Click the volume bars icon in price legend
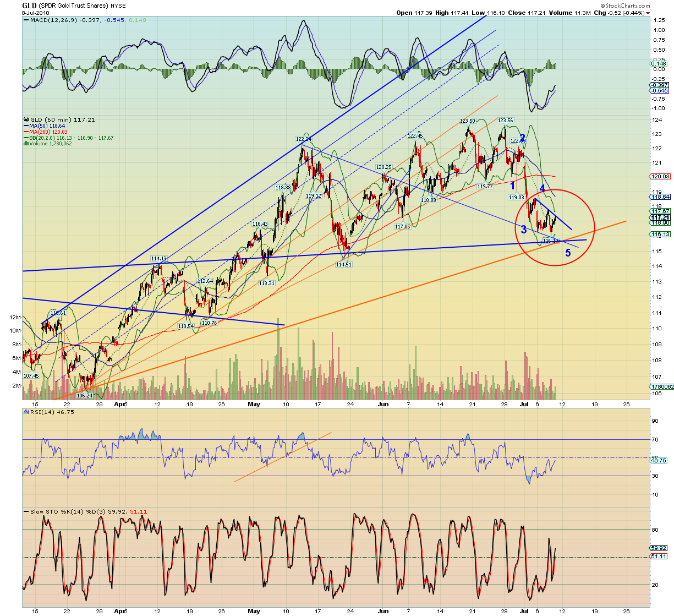 [x=26, y=144]
